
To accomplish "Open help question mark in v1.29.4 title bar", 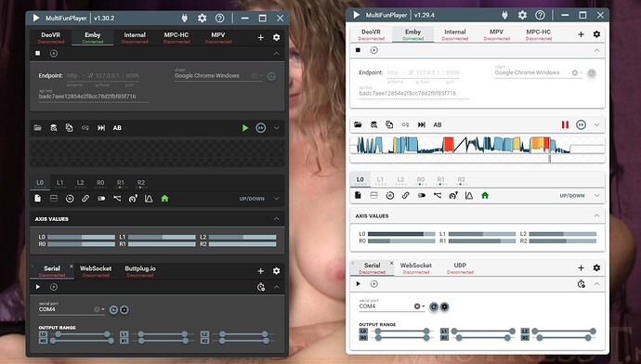I will click(540, 15).
